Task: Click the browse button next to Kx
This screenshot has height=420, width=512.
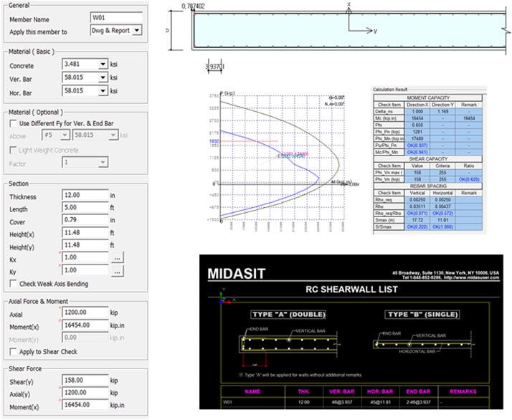Action: 118,257
